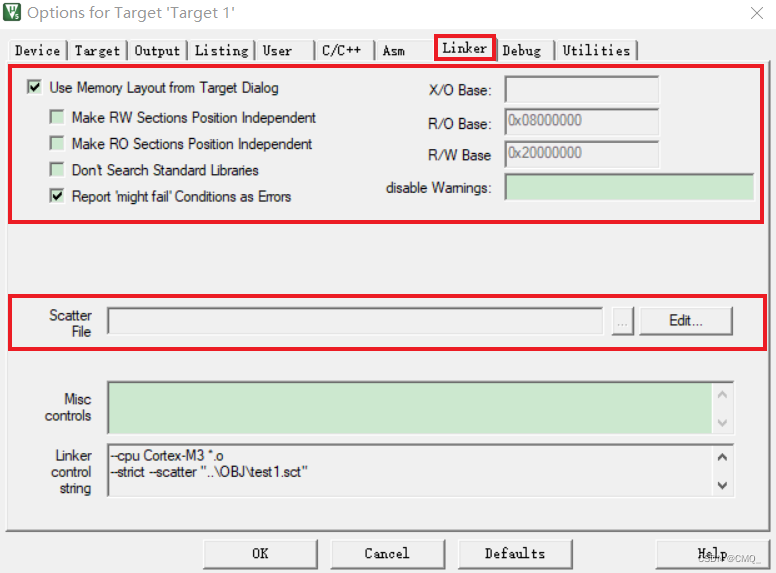Click Misc controls scroll up arrow
The image size is (776, 573).
(x=723, y=394)
